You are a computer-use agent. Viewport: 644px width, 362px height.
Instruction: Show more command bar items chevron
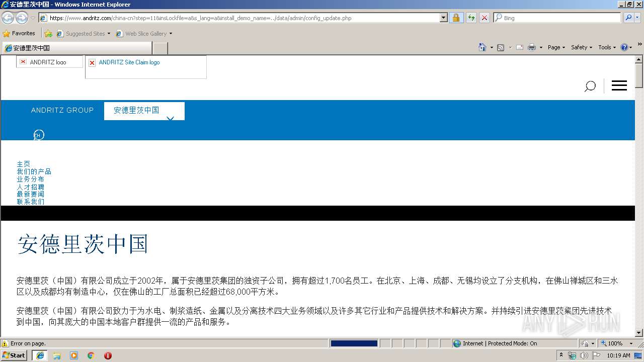(639, 45)
